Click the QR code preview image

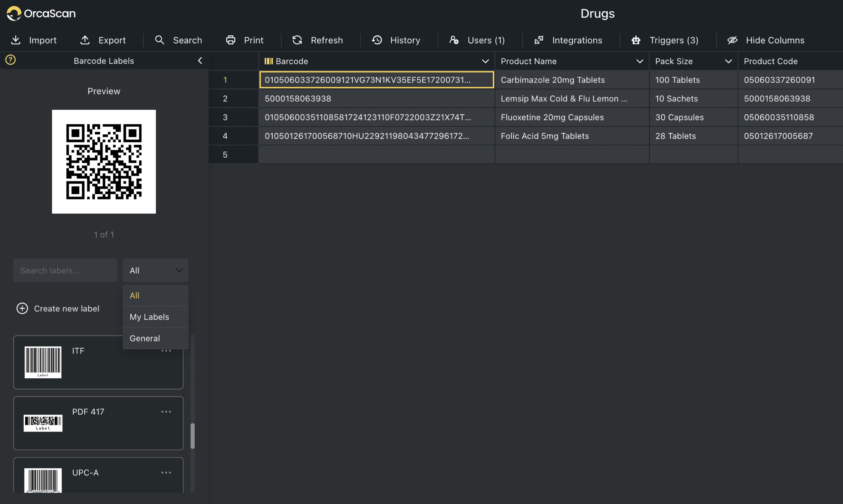tap(104, 162)
